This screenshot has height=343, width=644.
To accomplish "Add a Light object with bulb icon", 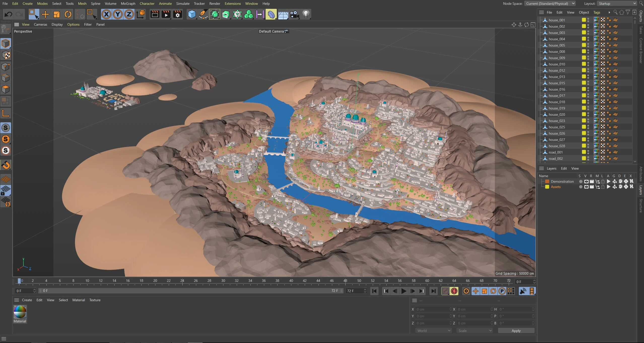I will 306,14.
